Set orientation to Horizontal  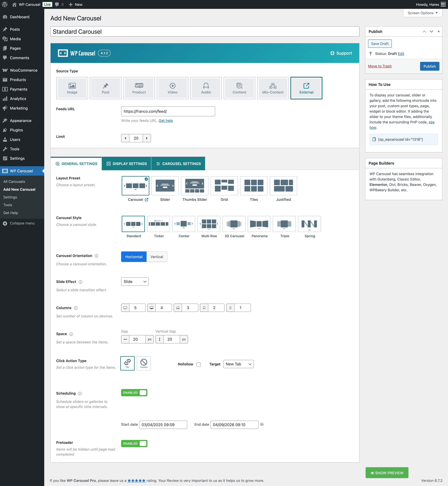pos(134,257)
